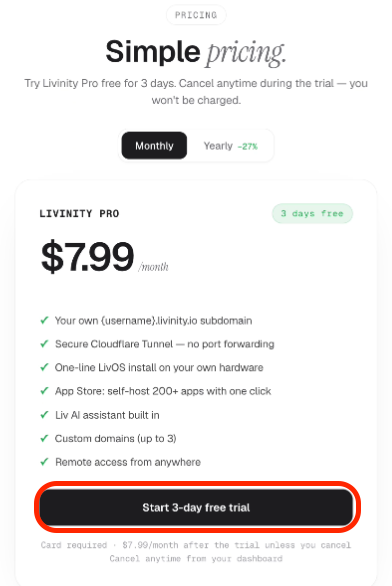
Task: Click the LIVINITY PRO plan title
Action: [x=79, y=214]
